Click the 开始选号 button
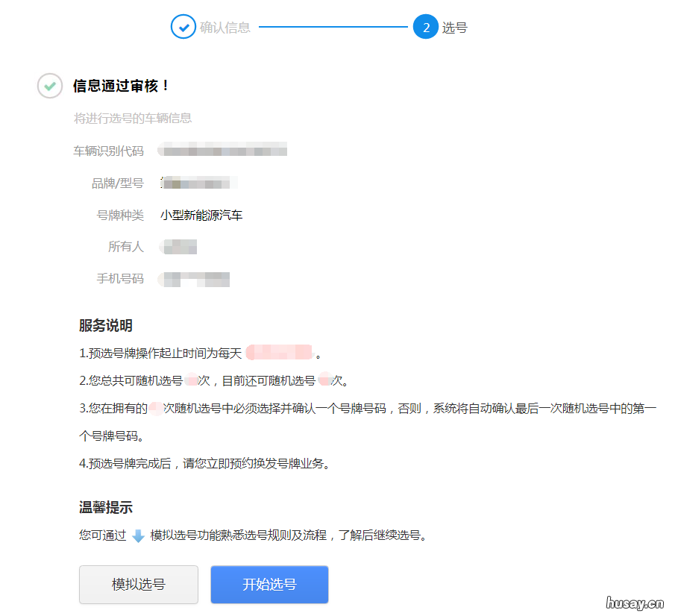Image resolution: width=675 pixels, height=616 pixels. click(x=269, y=585)
